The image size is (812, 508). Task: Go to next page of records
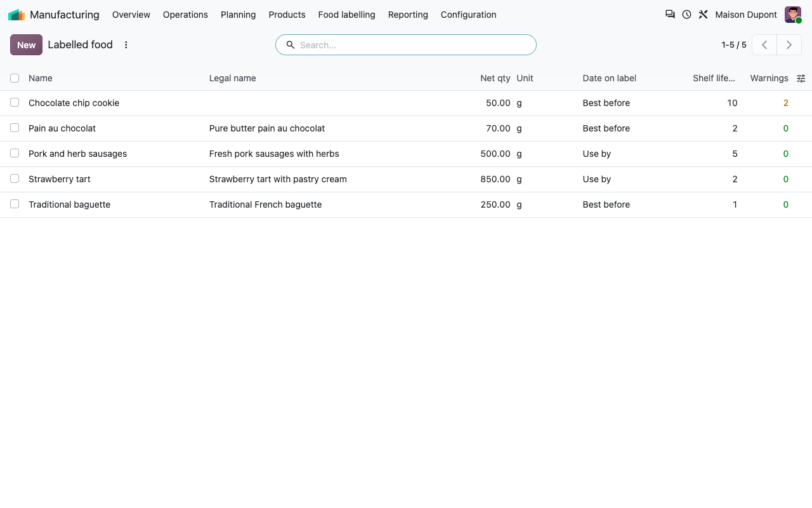[789, 44]
